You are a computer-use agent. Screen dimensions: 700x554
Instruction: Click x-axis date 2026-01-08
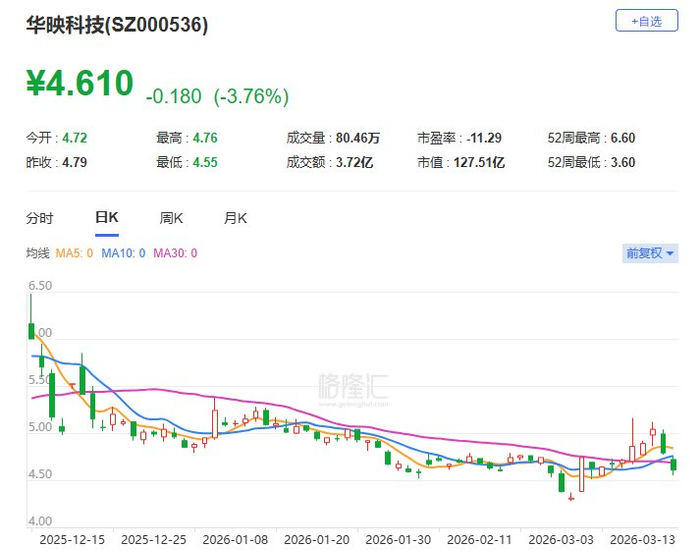coord(235,540)
